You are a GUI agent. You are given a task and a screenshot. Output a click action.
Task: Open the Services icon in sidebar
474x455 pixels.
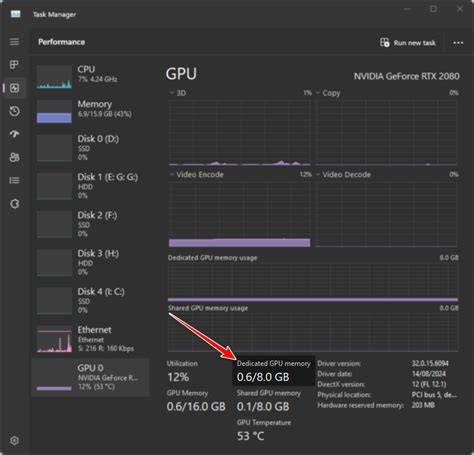(14, 204)
